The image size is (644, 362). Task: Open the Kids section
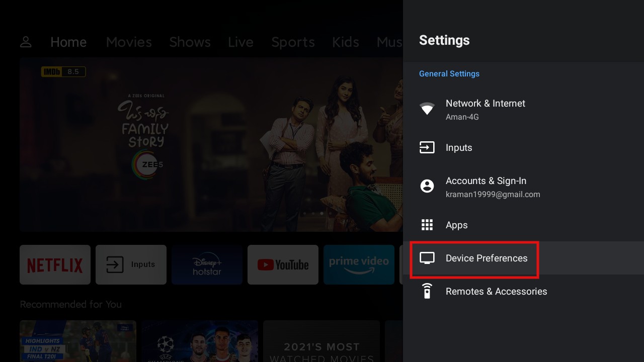pos(345,42)
